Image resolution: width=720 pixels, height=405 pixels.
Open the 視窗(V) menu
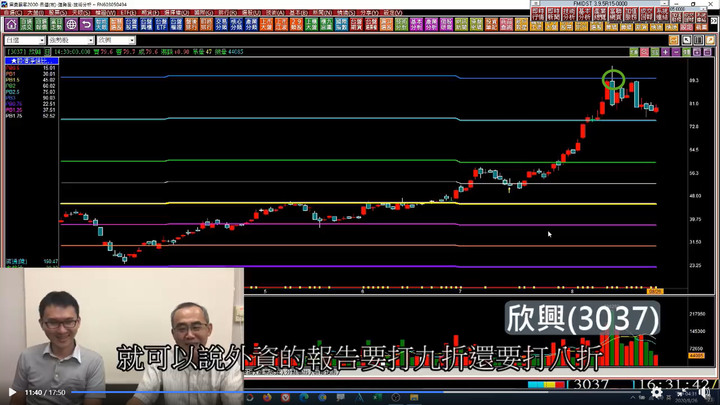pos(391,13)
